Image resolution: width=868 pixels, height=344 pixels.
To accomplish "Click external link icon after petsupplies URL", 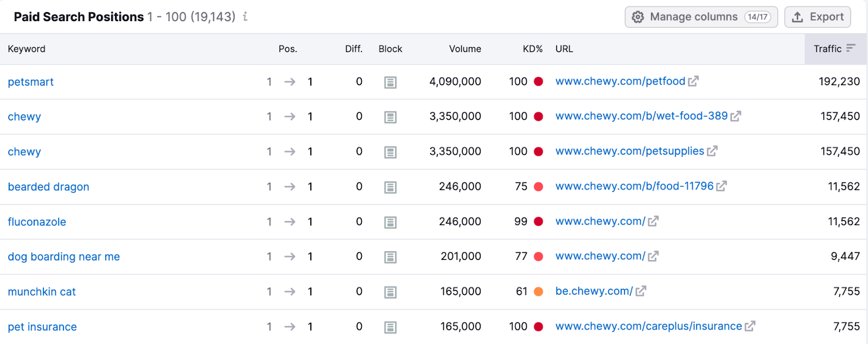I will [712, 151].
